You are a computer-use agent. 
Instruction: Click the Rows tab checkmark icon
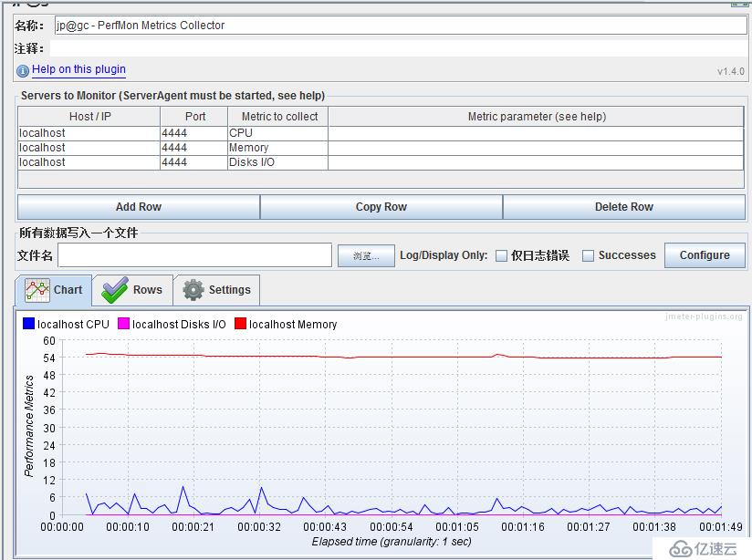click(x=115, y=290)
